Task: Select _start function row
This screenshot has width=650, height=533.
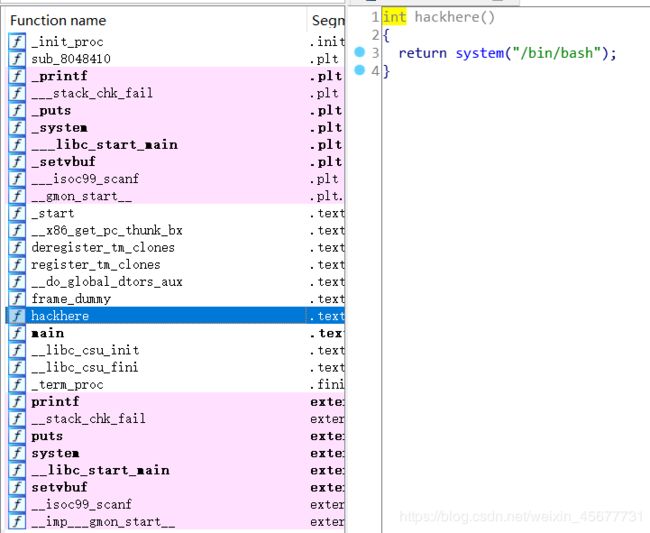Action: point(176,213)
